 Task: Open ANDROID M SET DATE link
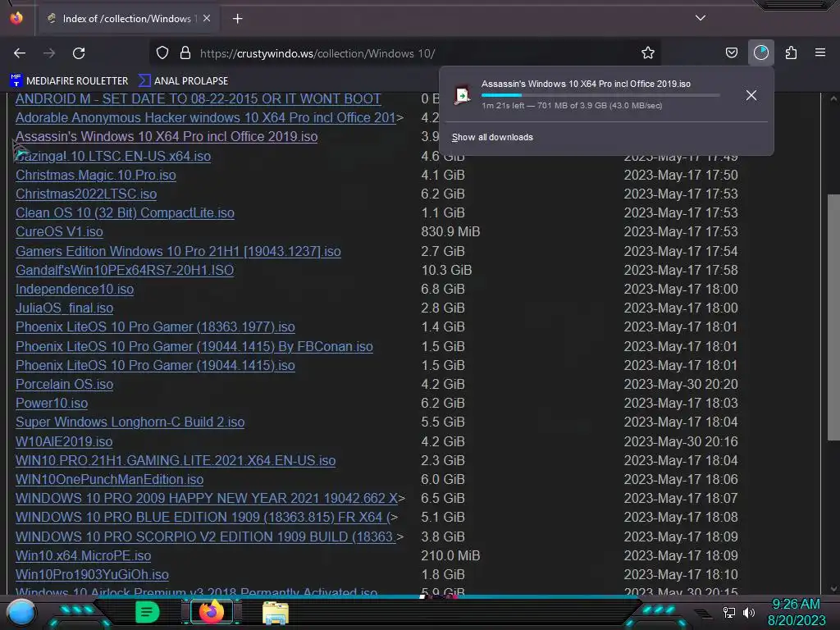[x=199, y=99]
